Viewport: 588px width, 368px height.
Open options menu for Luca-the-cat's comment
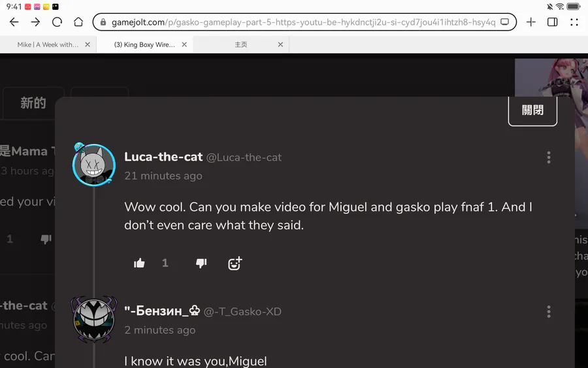[x=549, y=158]
